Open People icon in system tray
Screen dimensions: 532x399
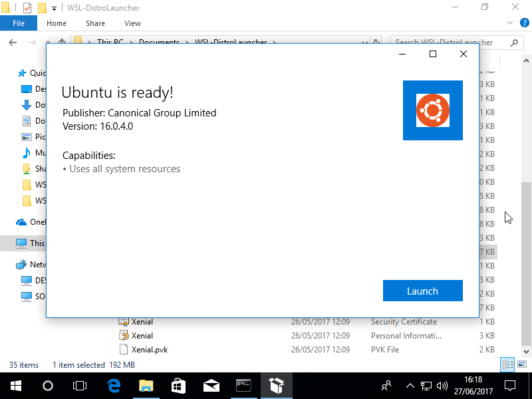point(386,386)
